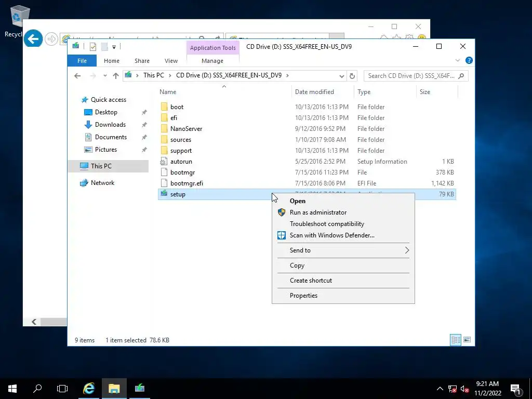Open the address bar history dropdown
Image resolution: width=532 pixels, height=399 pixels.
tap(342, 76)
